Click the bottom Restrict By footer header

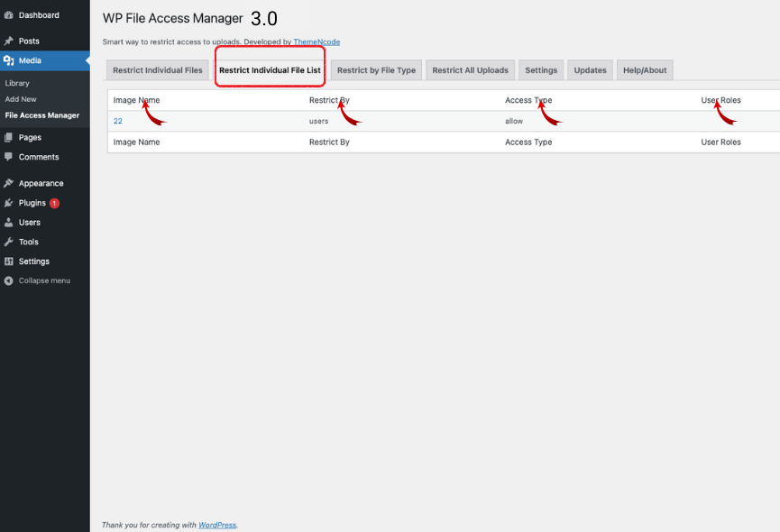coord(329,142)
